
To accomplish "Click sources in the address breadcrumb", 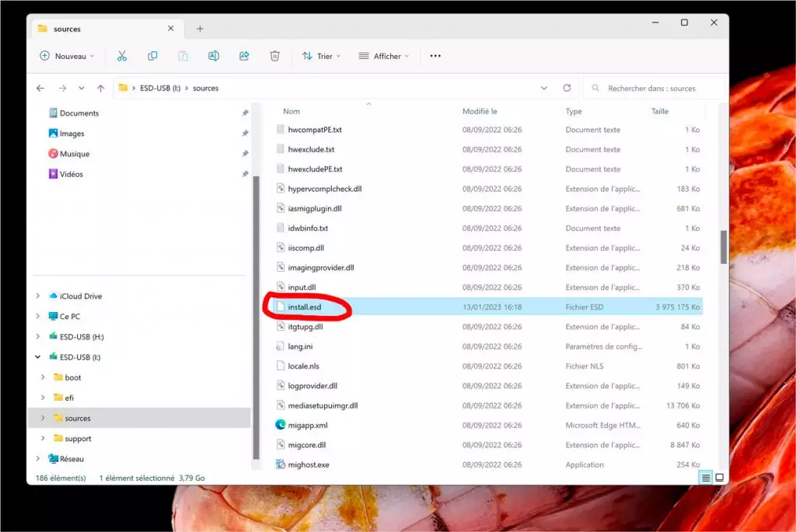I will [x=205, y=89].
